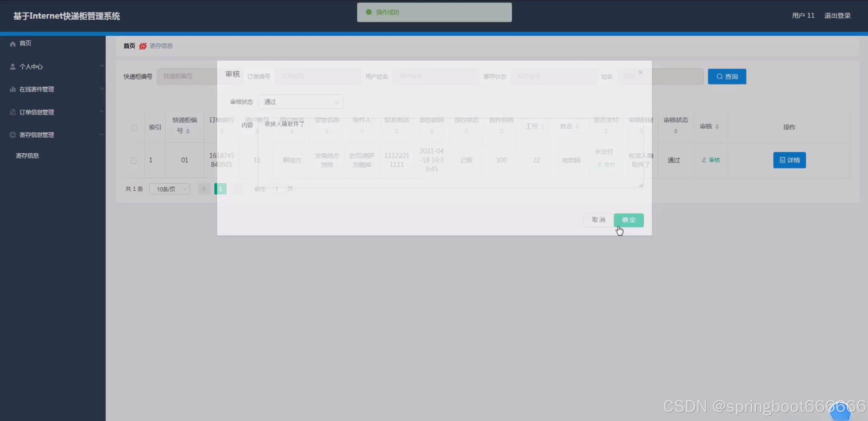
Task: Sort the 快递柜编号 column
Action: pos(188,131)
